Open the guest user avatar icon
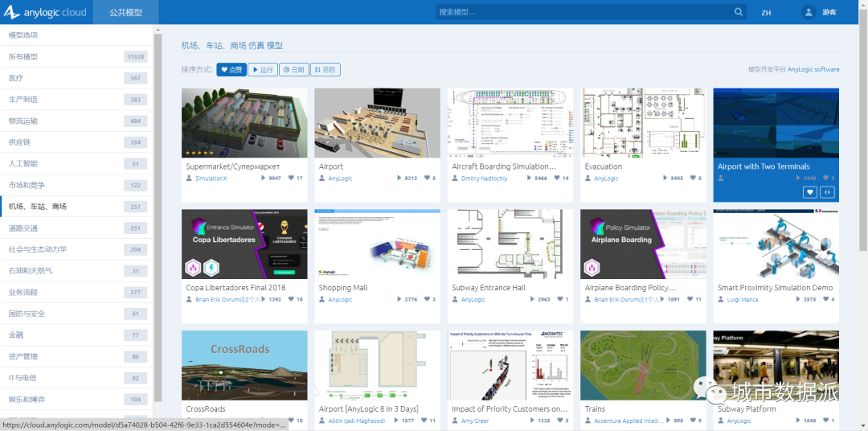This screenshot has height=431, width=868. [809, 12]
